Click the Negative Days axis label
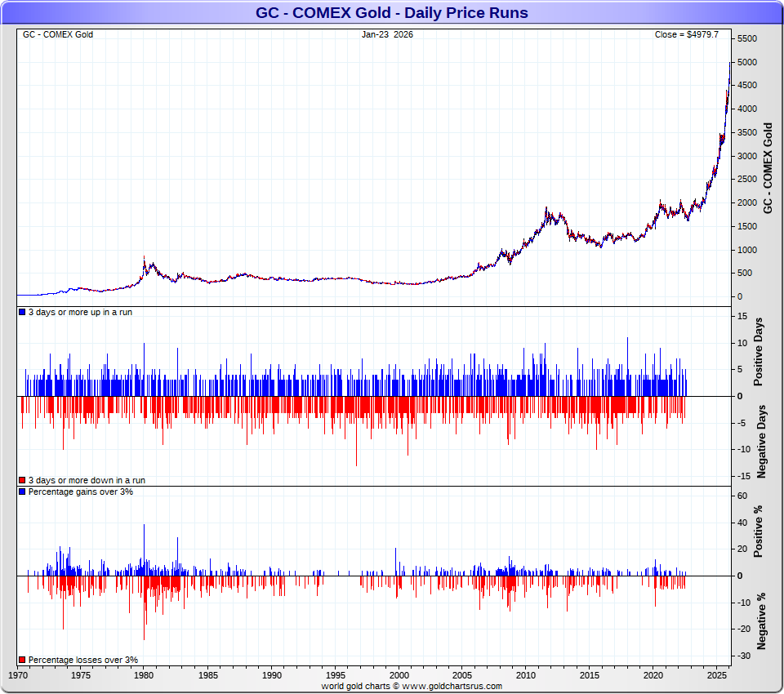 (760, 441)
